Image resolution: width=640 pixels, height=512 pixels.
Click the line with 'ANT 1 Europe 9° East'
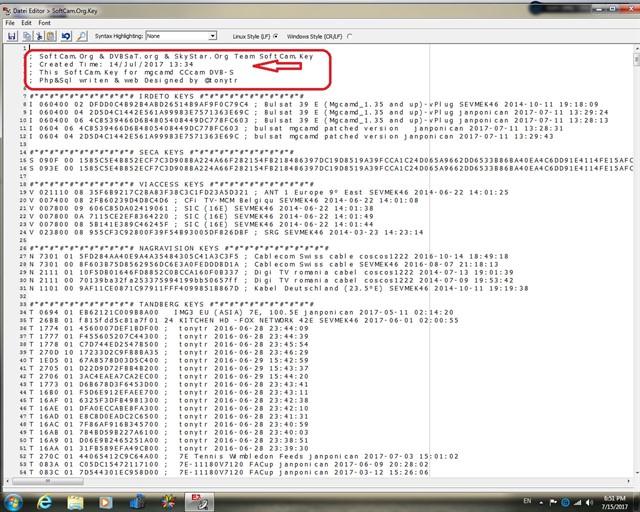click(269, 192)
